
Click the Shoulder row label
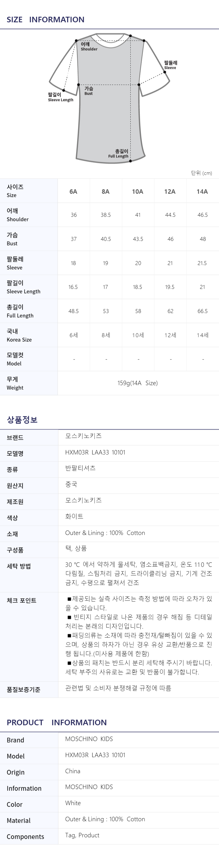(x=18, y=215)
